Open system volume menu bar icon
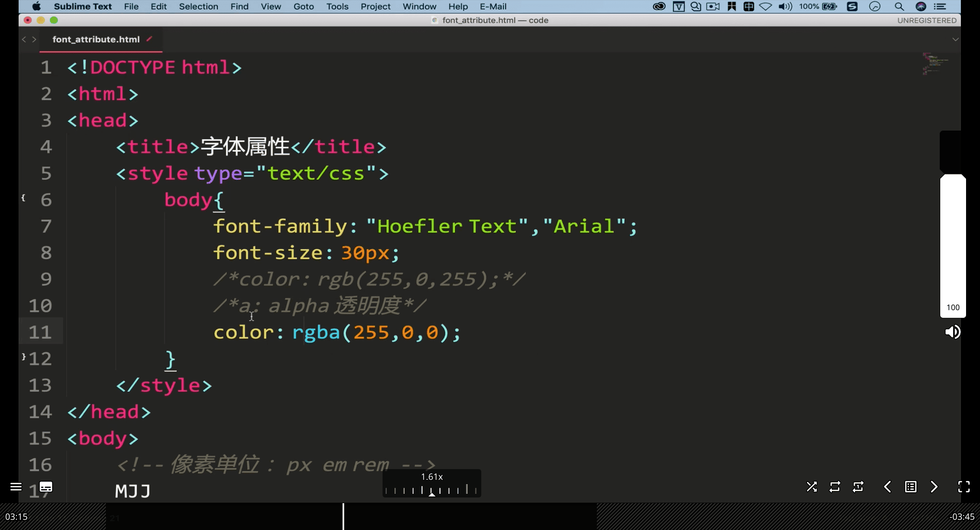The height and width of the screenshot is (530, 980). click(x=785, y=7)
